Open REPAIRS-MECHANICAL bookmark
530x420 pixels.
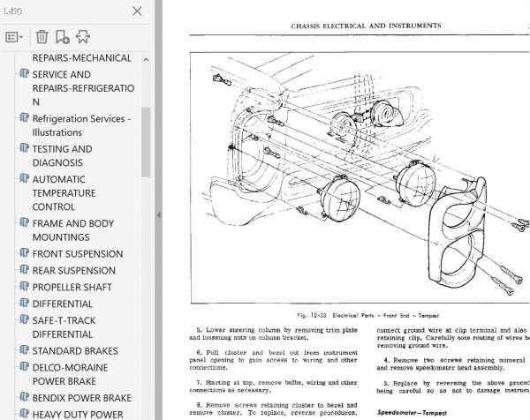pos(82,58)
